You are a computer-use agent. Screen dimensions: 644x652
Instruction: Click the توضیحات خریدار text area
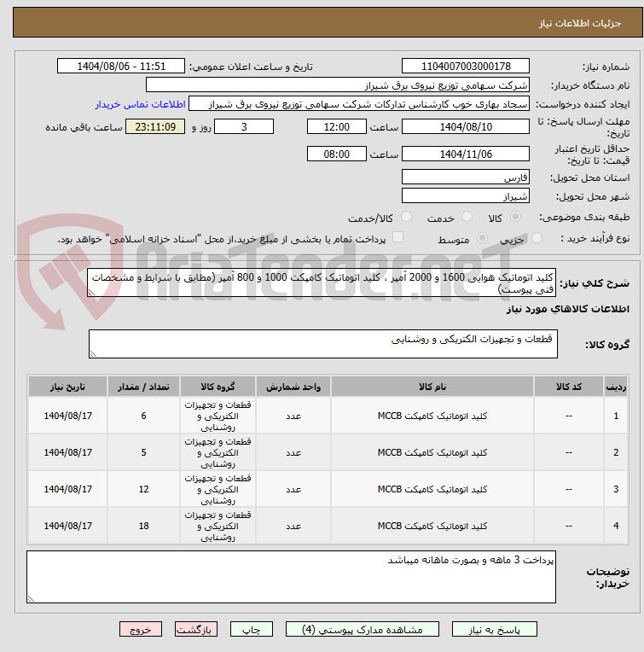[x=291, y=577]
